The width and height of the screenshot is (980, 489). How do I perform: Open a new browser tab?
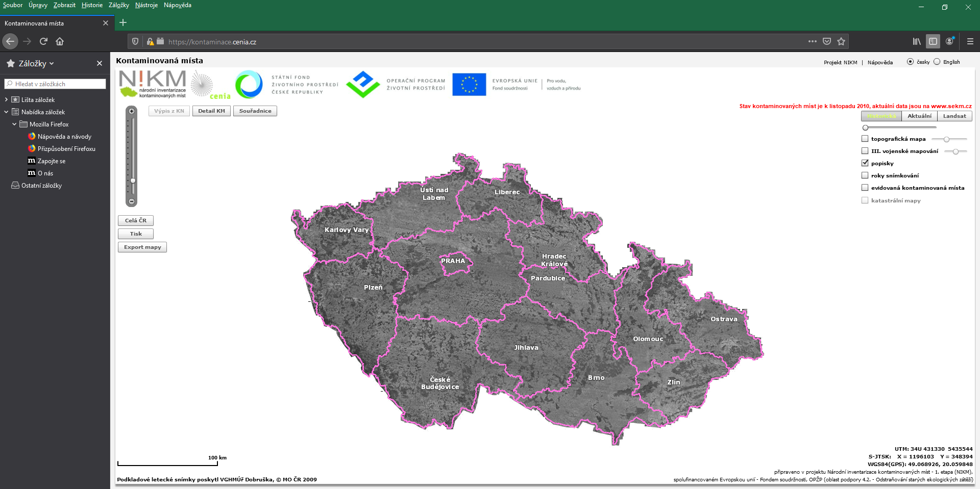(x=123, y=22)
